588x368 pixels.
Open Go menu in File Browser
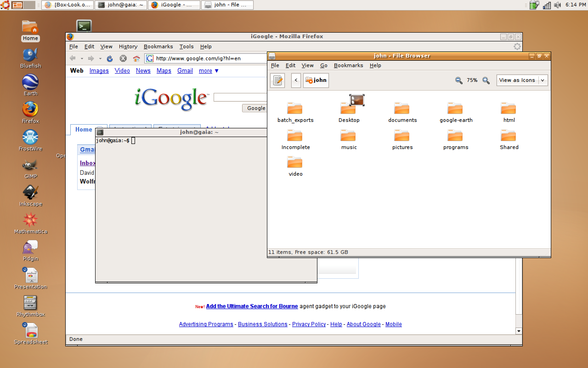coord(324,65)
